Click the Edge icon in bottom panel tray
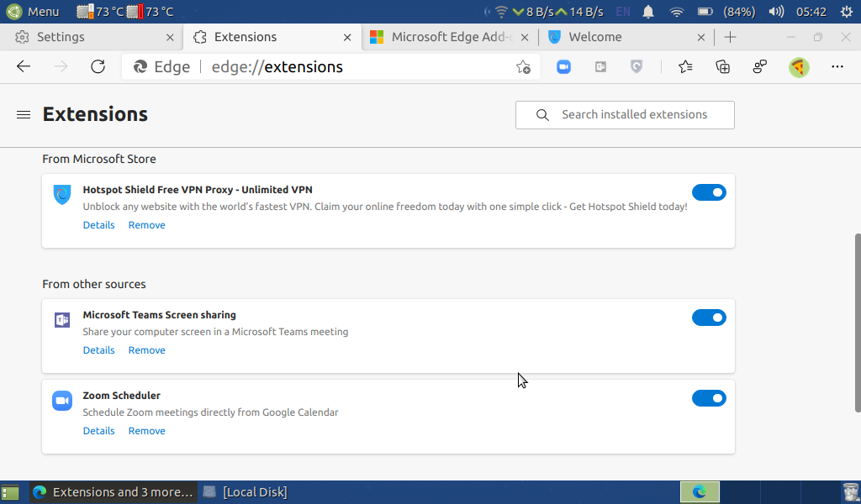The width and height of the screenshot is (861, 504). 700,492
